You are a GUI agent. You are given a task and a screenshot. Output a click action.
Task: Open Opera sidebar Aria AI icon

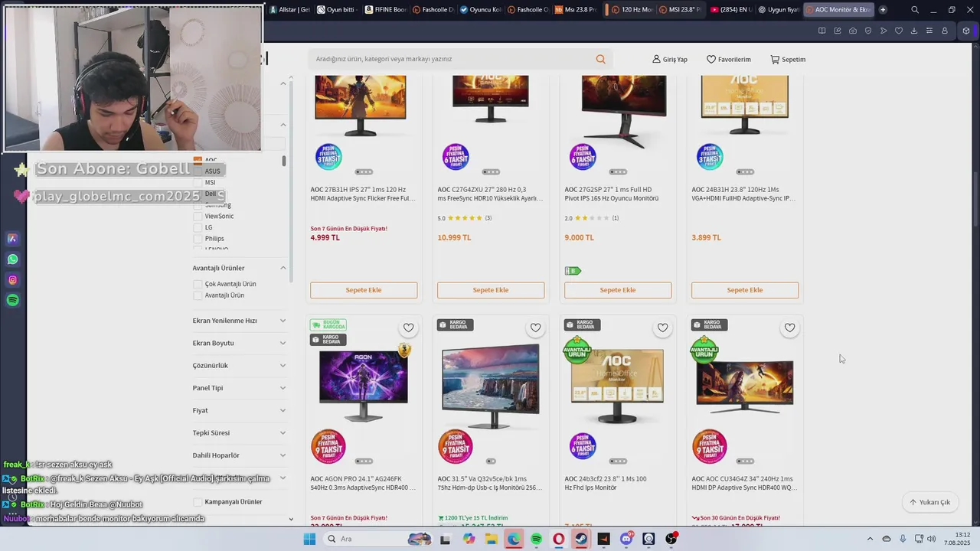[x=12, y=239]
